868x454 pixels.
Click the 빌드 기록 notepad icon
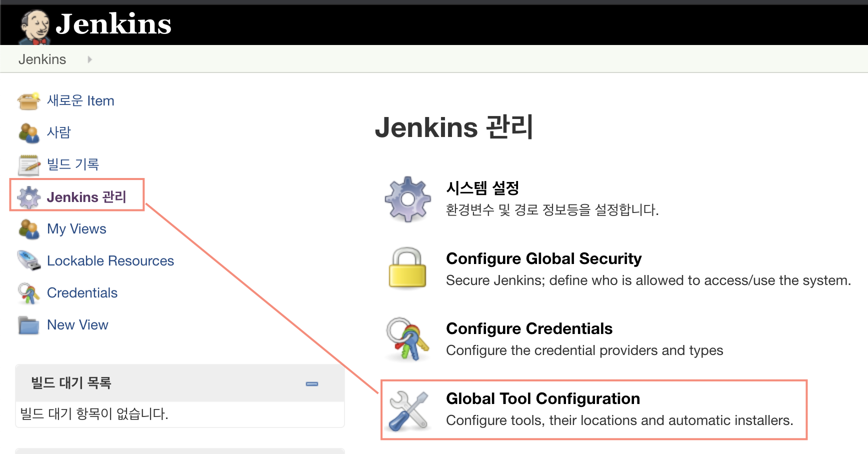click(x=28, y=165)
